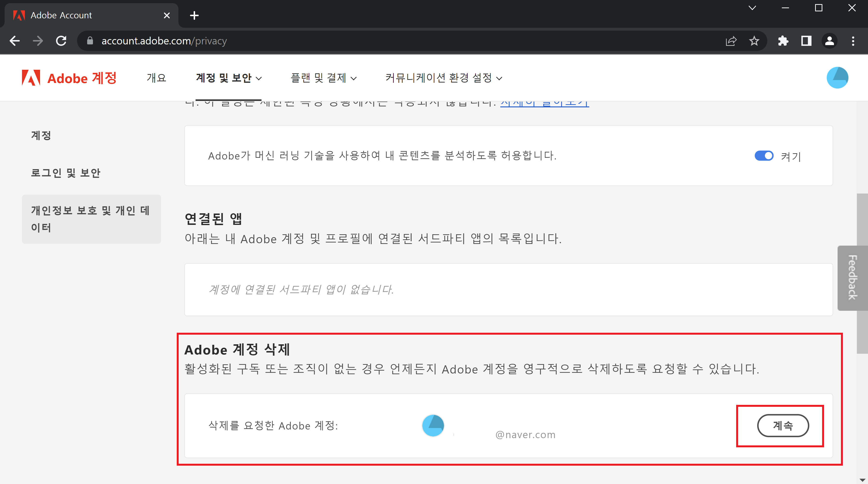Image resolution: width=868 pixels, height=484 pixels.
Task: Open the share this page icon
Action: [x=731, y=41]
